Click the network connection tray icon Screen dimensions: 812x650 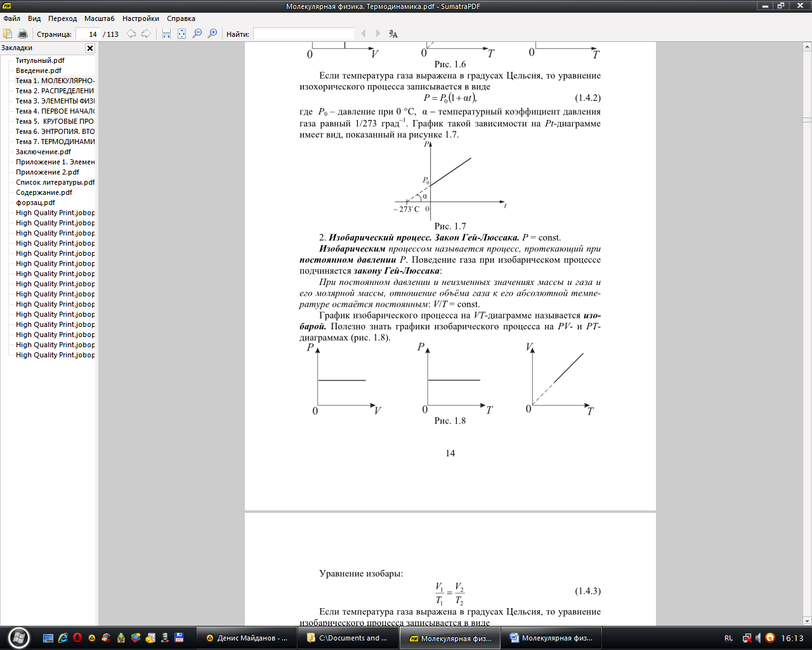(x=747, y=638)
